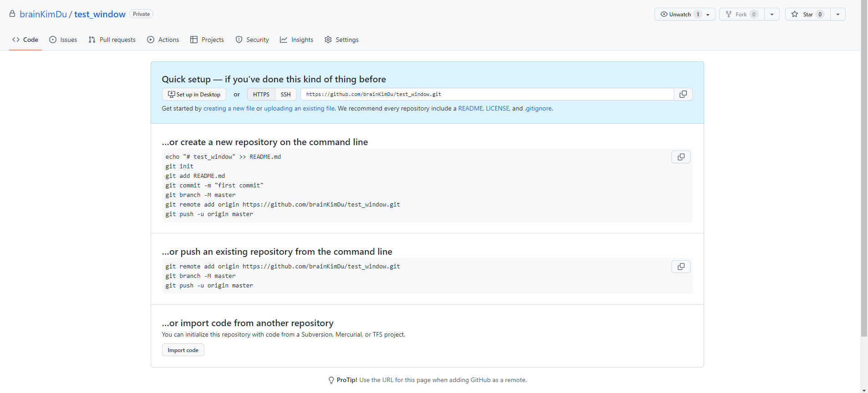The image size is (868, 393).
Task: Open the Unwatch notifications dropdown arrow
Action: [708, 15]
